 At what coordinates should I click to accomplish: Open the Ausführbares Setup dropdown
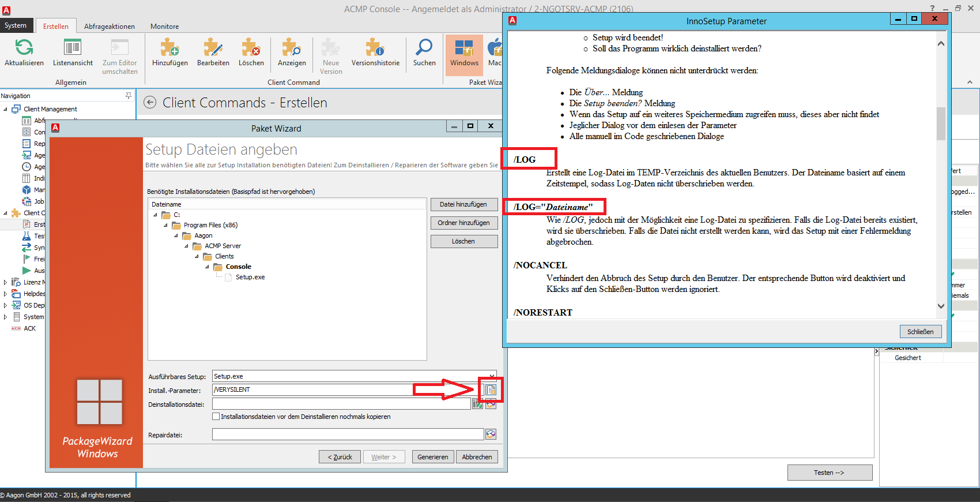pyautogui.click(x=491, y=376)
